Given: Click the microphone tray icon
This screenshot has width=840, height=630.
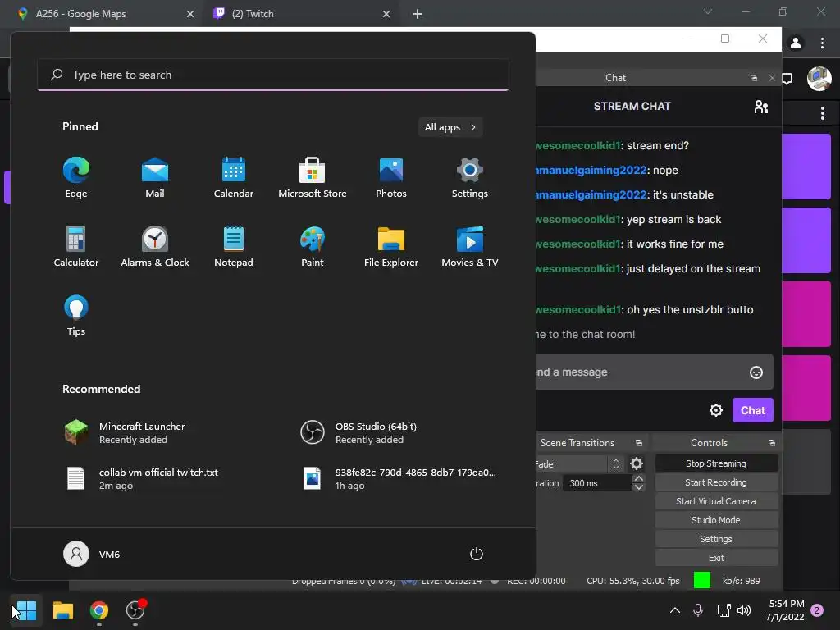Looking at the screenshot, I should [x=698, y=610].
